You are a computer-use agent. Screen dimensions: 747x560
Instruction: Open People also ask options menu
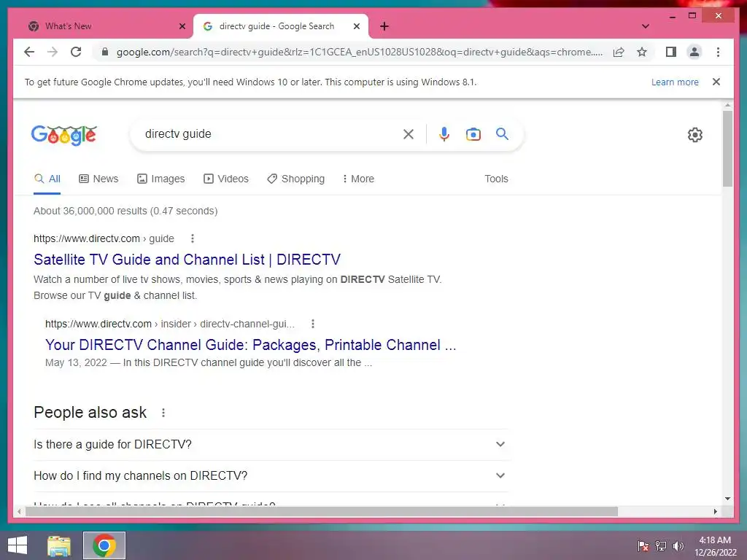pos(163,413)
